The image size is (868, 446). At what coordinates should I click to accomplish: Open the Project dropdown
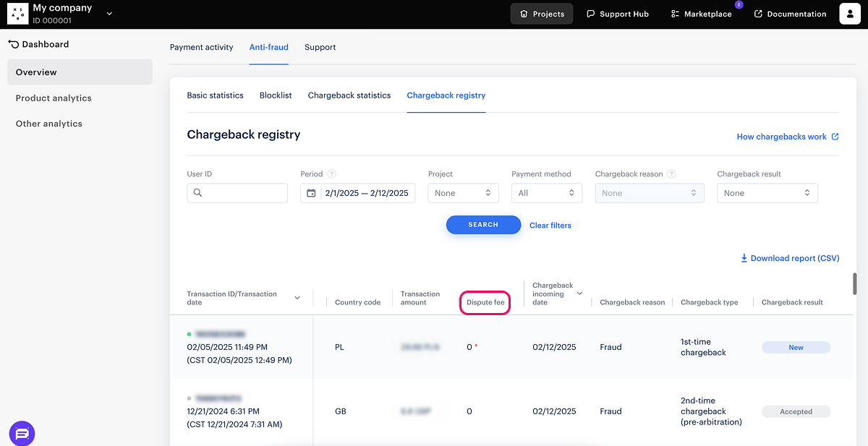tap(463, 193)
